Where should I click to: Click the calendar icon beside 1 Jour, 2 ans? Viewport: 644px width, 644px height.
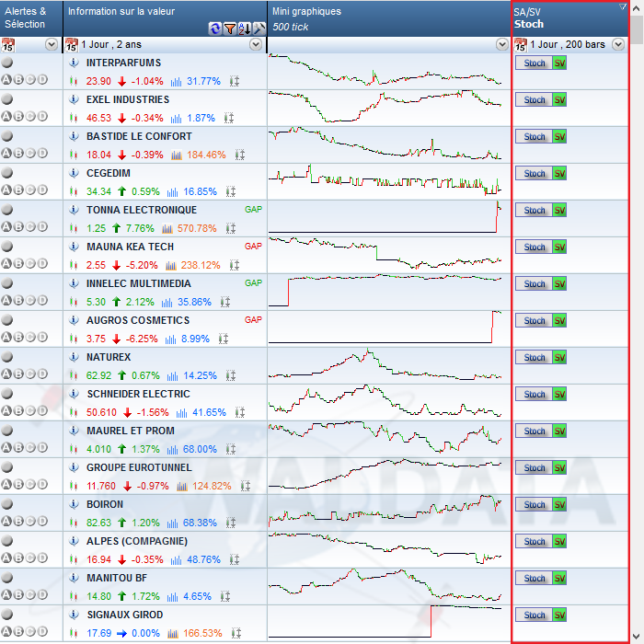pos(72,45)
